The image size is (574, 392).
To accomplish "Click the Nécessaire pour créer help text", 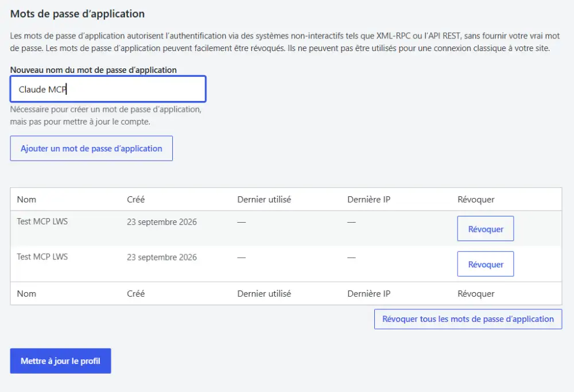I will click(x=106, y=115).
